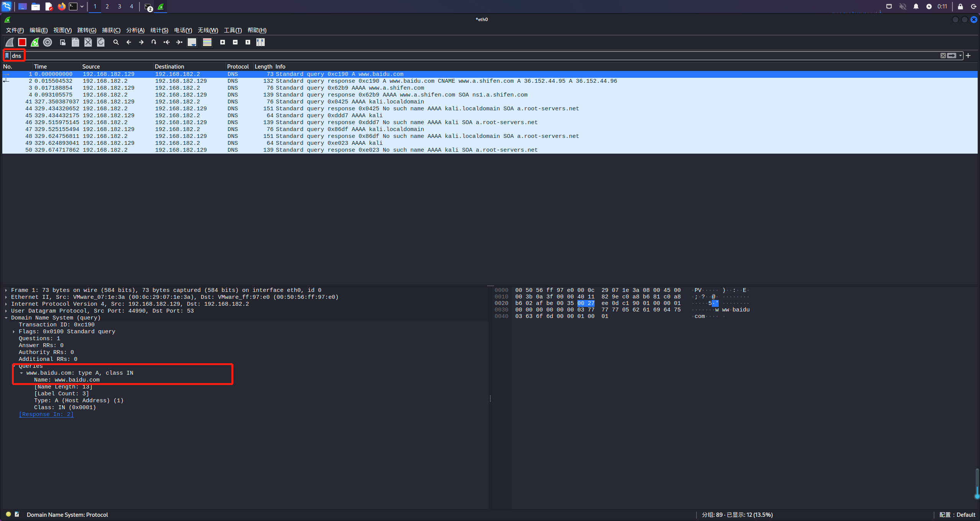Select packet 50 response 0xe023 row
980x521 pixels.
(490, 150)
